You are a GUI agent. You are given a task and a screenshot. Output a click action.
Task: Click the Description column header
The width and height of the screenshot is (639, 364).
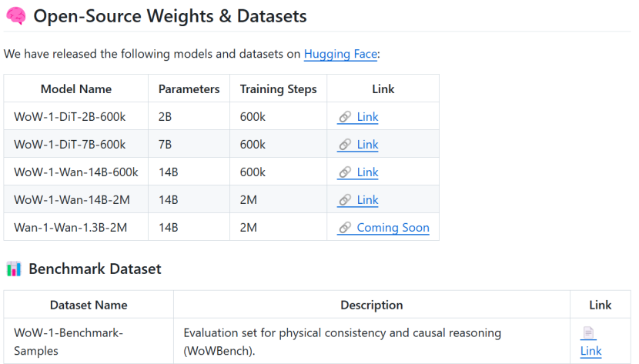point(371,305)
